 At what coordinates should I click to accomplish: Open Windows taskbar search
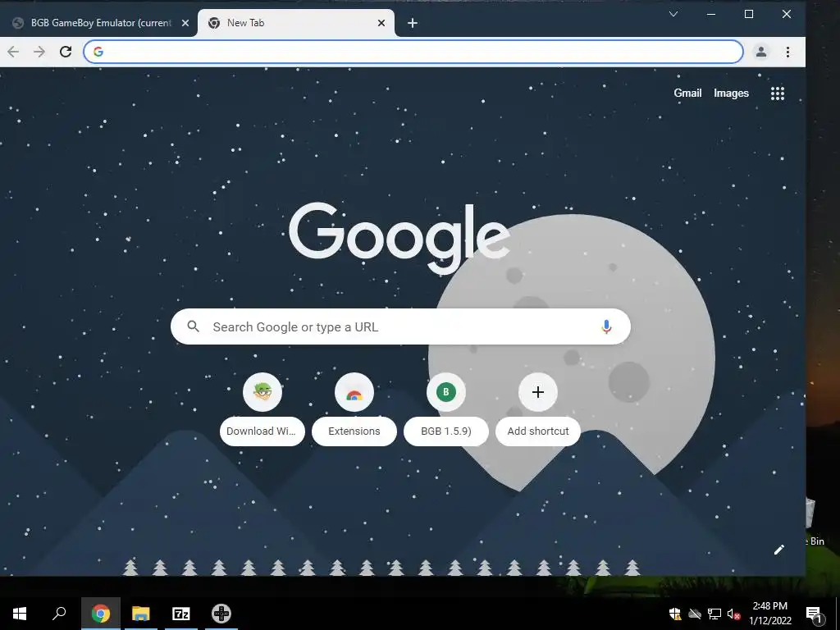(59, 614)
